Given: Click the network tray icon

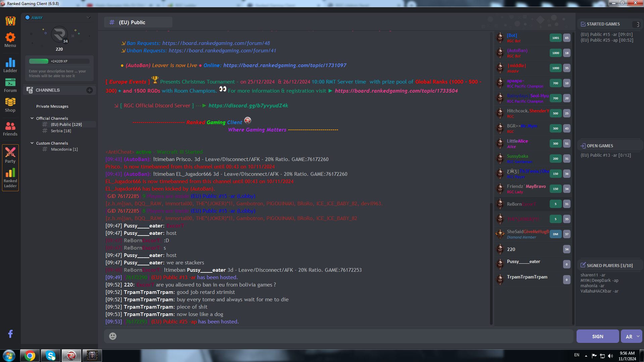Looking at the screenshot, I should [602, 356].
